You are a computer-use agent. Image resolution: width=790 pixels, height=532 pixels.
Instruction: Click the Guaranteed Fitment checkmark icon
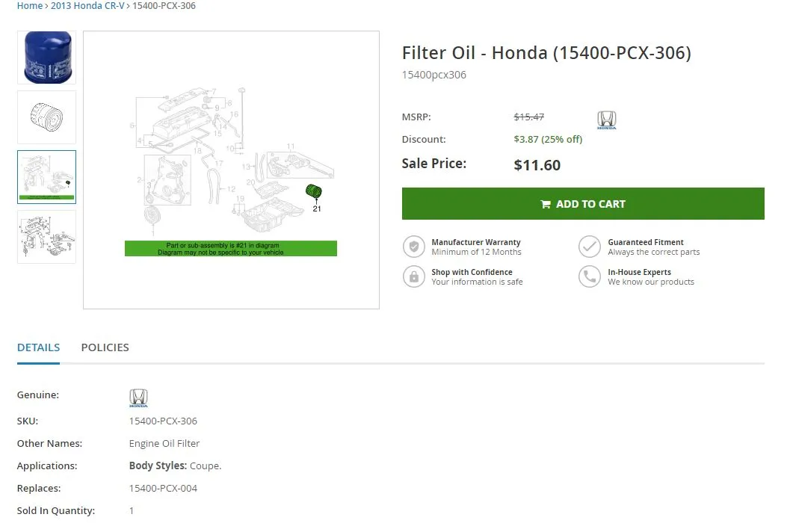pyautogui.click(x=590, y=247)
